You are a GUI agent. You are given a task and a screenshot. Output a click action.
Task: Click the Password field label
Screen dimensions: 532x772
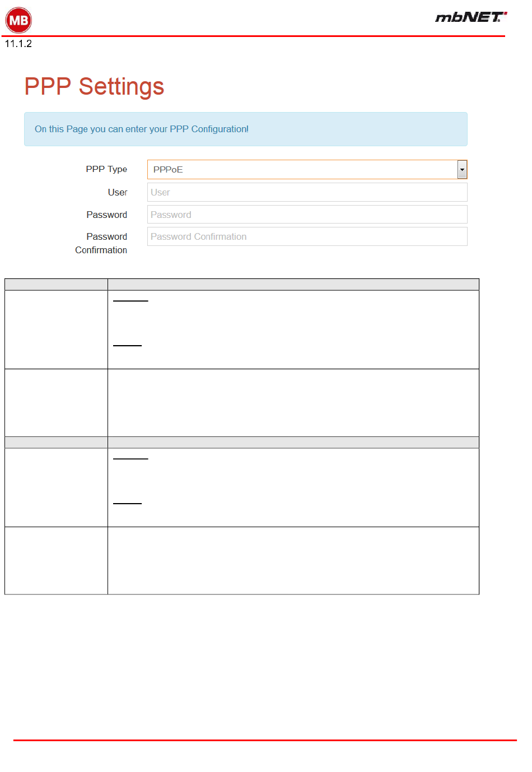point(107,215)
